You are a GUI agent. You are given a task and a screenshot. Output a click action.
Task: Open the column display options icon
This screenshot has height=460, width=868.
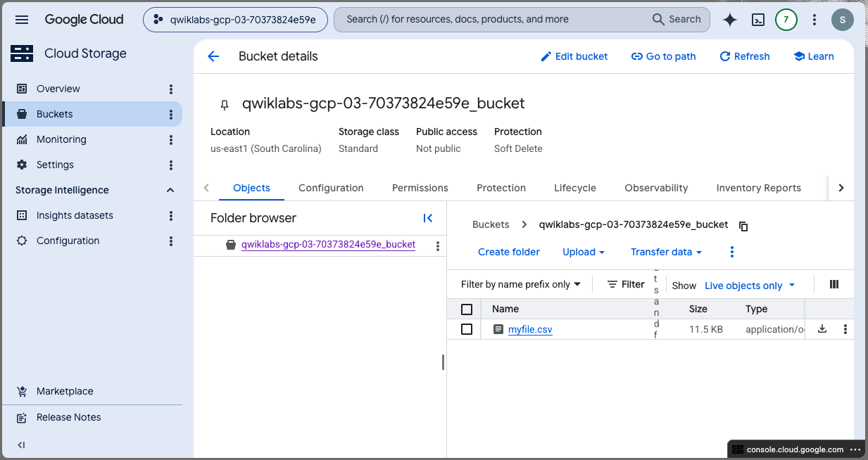[x=834, y=284]
